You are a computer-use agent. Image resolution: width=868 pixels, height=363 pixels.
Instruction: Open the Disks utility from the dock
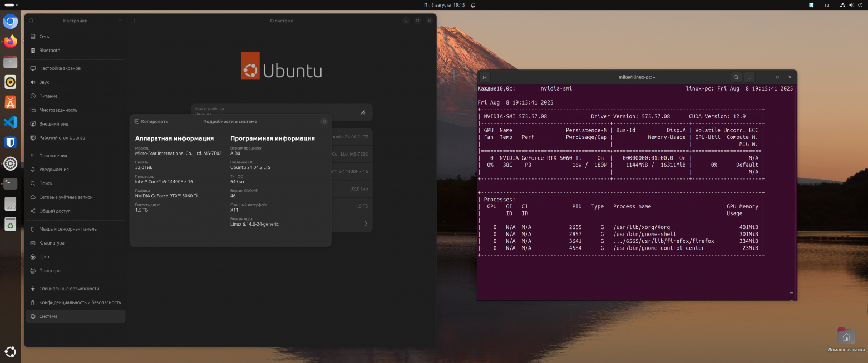point(11,205)
